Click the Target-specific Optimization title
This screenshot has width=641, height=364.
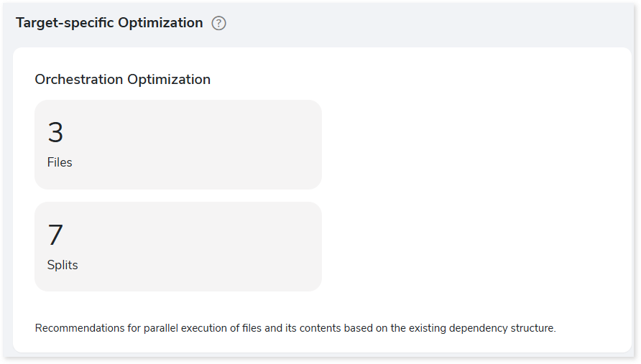point(109,23)
